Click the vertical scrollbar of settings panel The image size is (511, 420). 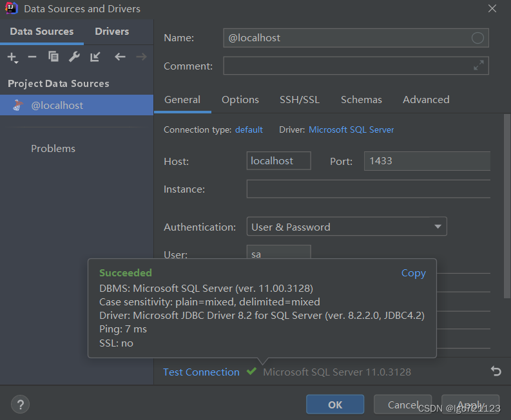tap(506, 206)
